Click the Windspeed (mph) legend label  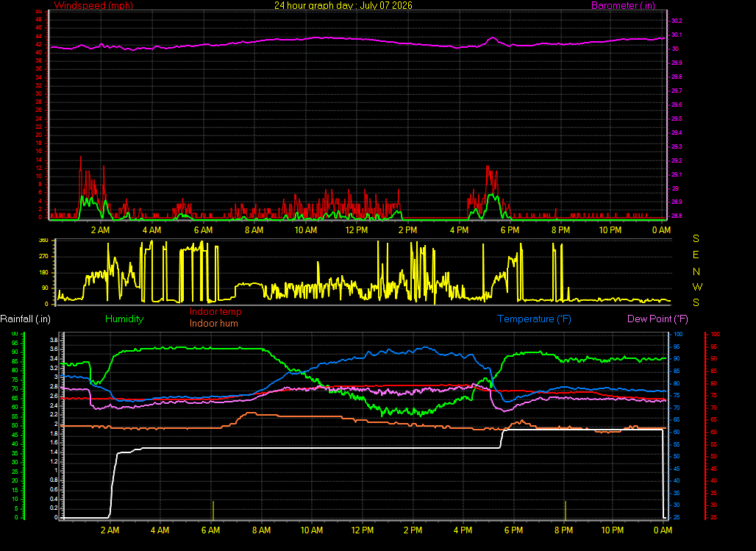[x=93, y=5]
